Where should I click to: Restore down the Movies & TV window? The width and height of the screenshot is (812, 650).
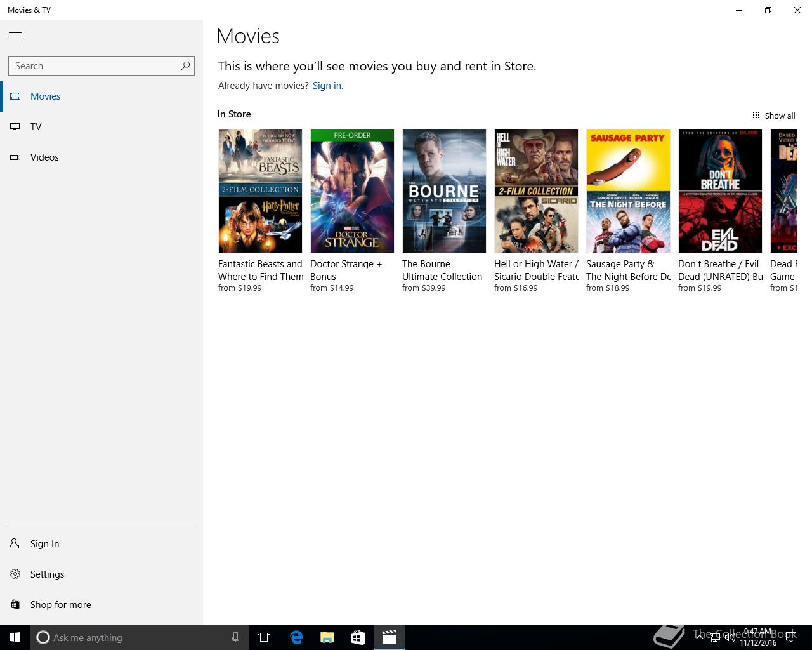768,10
